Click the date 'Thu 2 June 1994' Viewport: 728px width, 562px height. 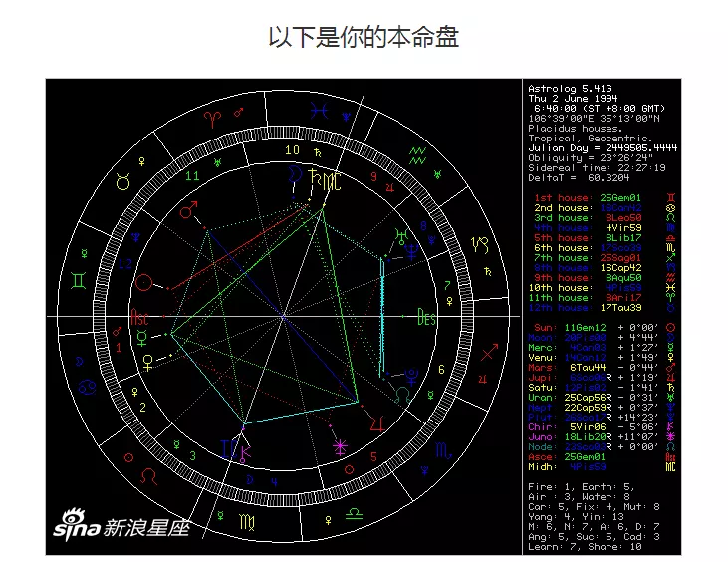[573, 99]
